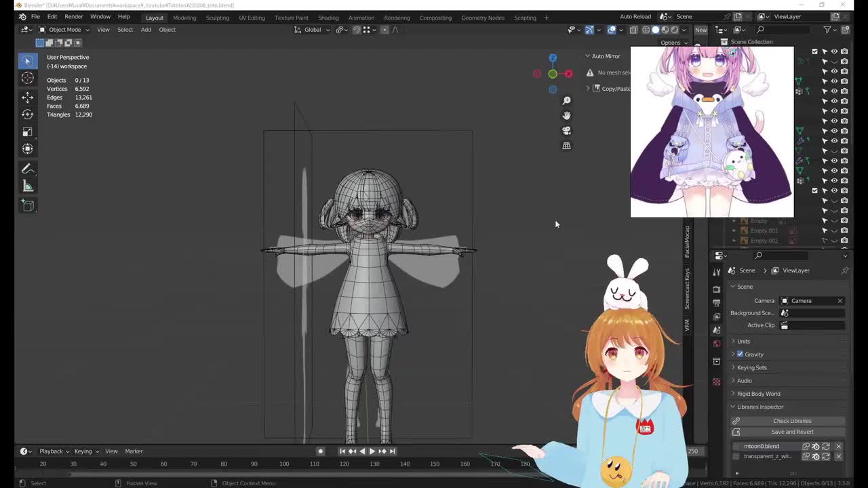Open the World properties tab

point(716,344)
